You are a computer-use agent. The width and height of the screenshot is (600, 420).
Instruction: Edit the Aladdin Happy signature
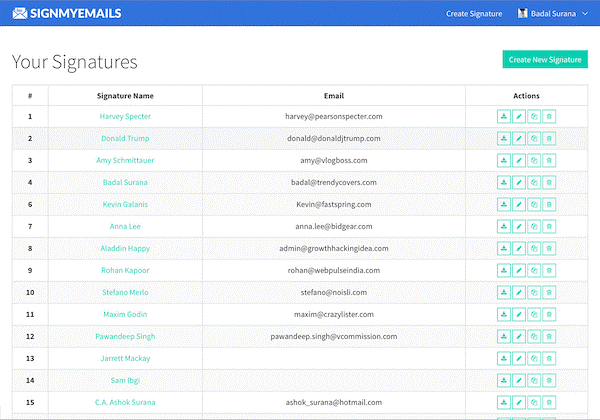click(519, 249)
